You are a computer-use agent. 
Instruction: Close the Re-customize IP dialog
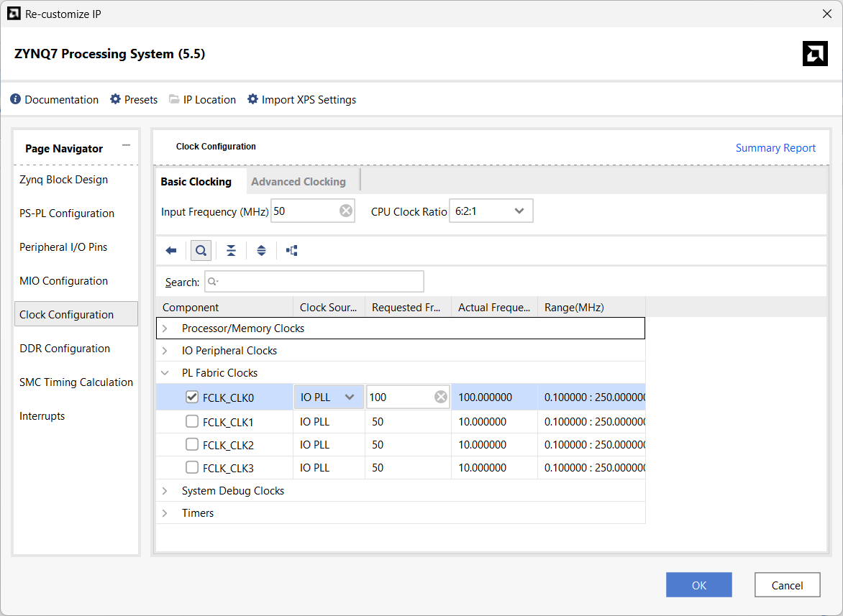(827, 14)
